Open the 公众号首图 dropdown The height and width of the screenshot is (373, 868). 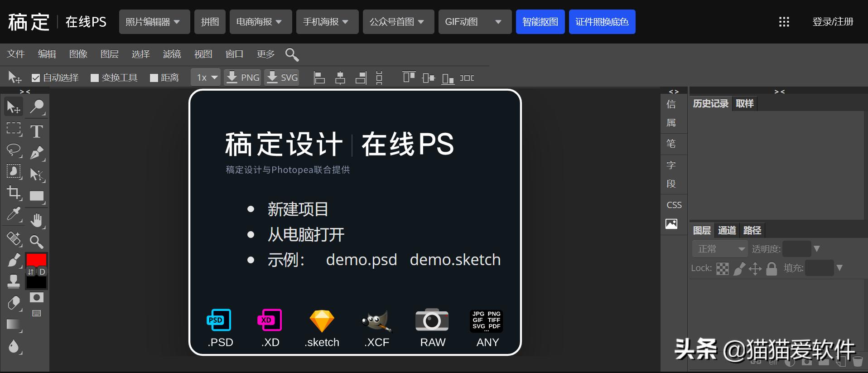[398, 22]
